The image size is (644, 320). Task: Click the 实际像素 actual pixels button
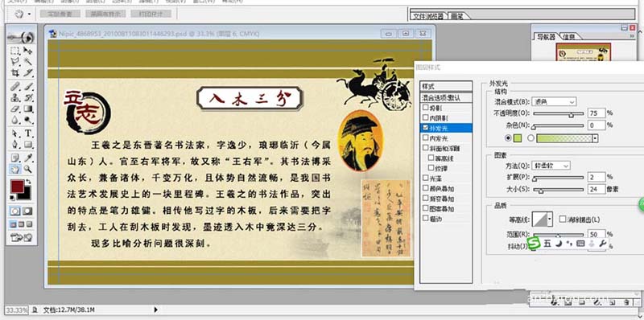(x=60, y=14)
